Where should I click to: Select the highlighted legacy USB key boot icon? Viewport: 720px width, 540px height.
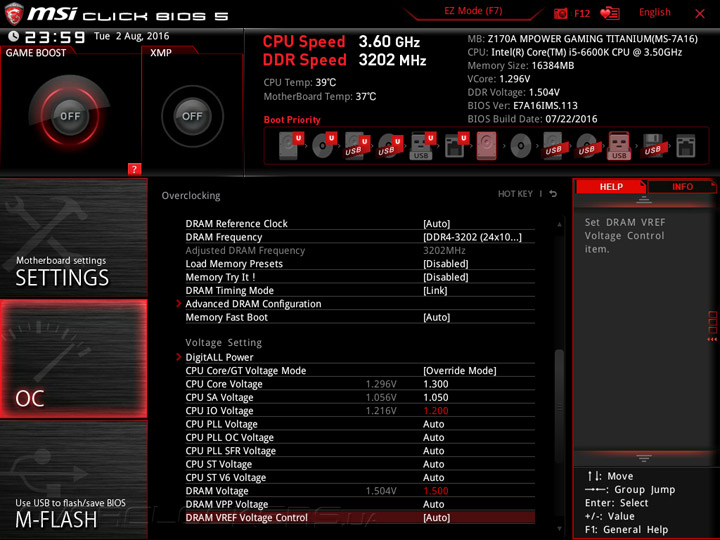[619, 146]
